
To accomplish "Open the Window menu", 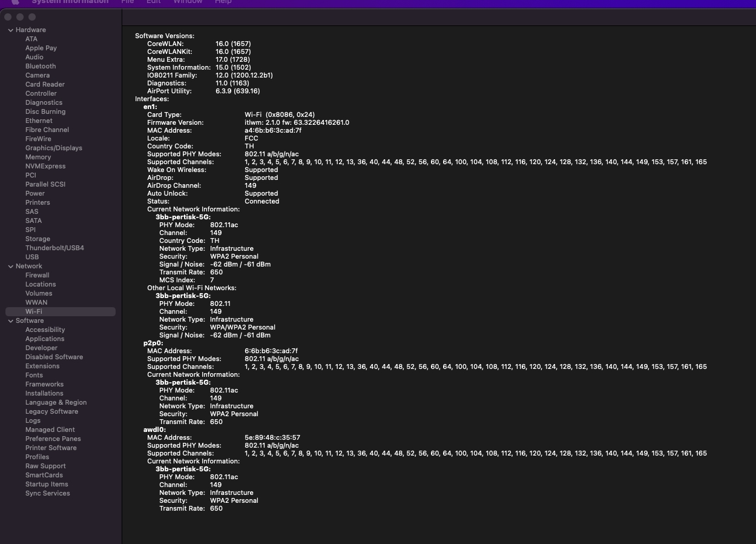I will pyautogui.click(x=188, y=2).
